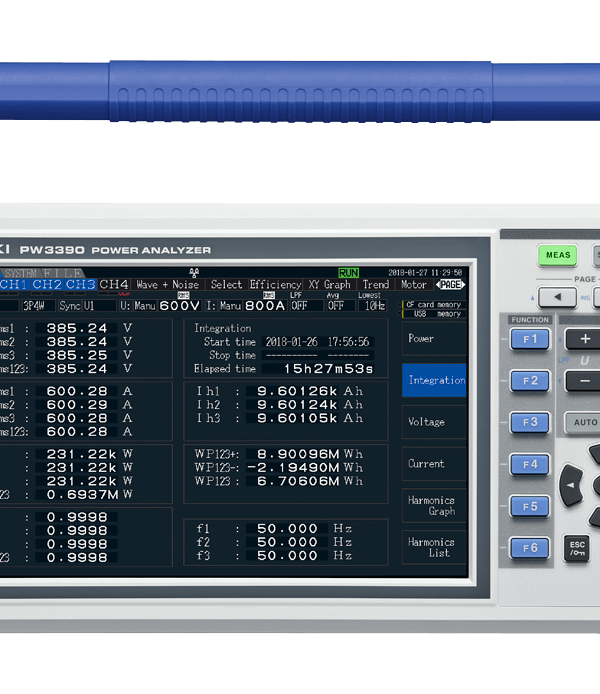Choose Power in the side menu
Image resolution: width=600 pixels, height=694 pixels.
[x=434, y=339]
